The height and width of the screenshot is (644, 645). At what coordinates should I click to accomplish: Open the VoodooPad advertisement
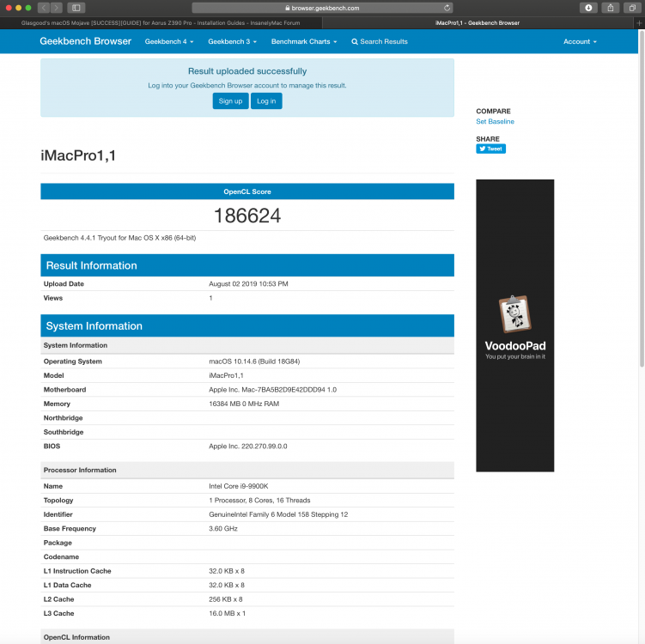(515, 325)
